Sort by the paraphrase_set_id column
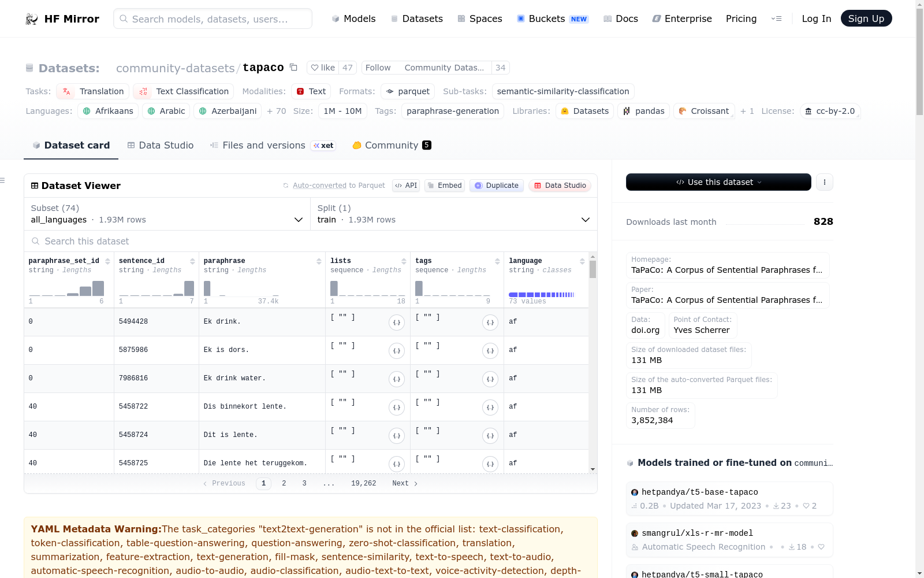The image size is (924, 578). [107, 261]
